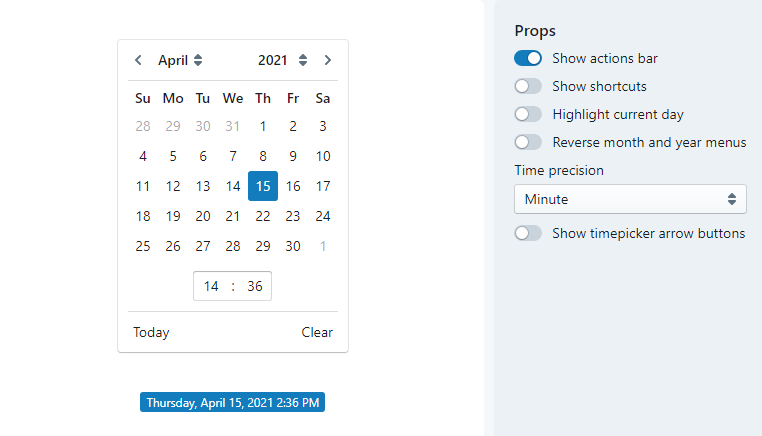Click the Clear action button
This screenshot has height=436, width=762.
[x=317, y=332]
